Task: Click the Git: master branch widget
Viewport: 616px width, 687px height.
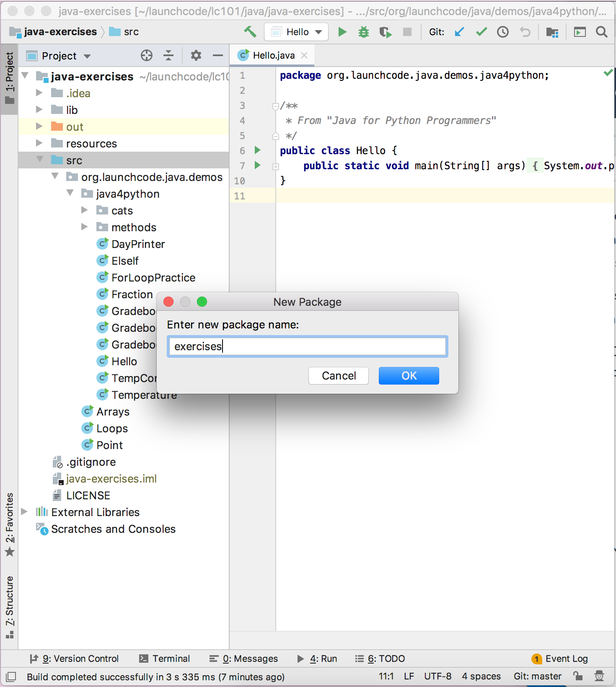Action: [x=538, y=676]
